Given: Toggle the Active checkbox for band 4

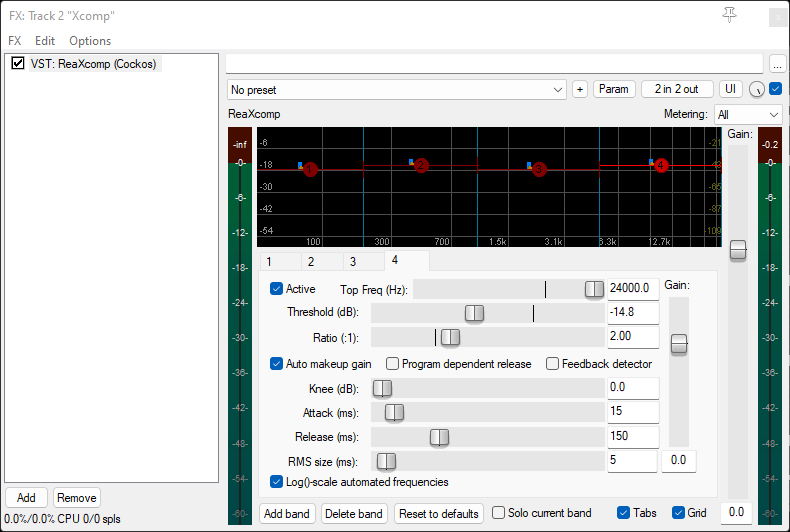Looking at the screenshot, I should (276, 289).
